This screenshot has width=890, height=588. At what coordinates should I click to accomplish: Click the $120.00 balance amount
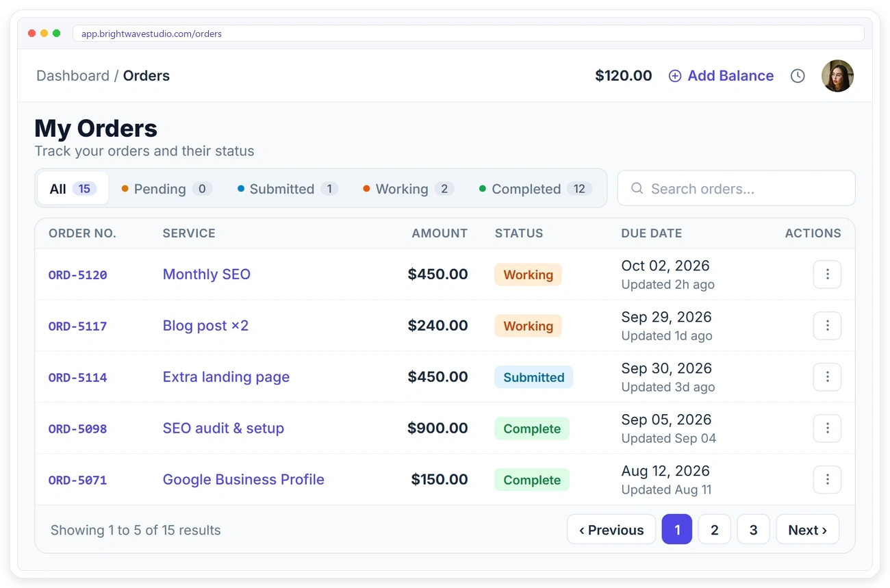click(x=624, y=76)
